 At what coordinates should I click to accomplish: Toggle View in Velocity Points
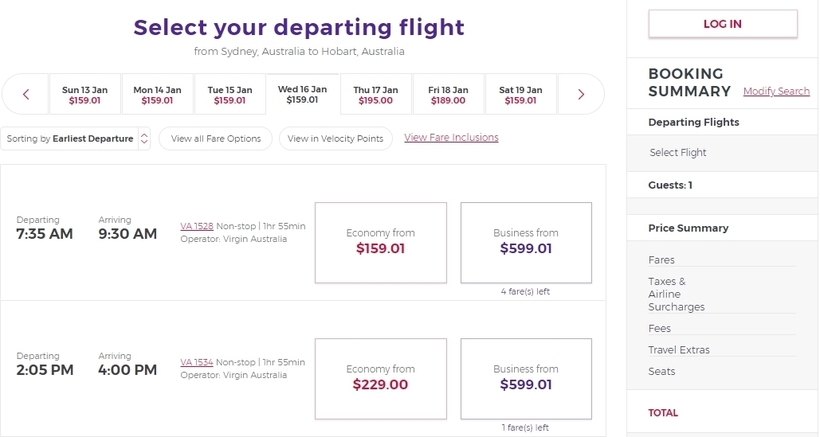point(335,139)
